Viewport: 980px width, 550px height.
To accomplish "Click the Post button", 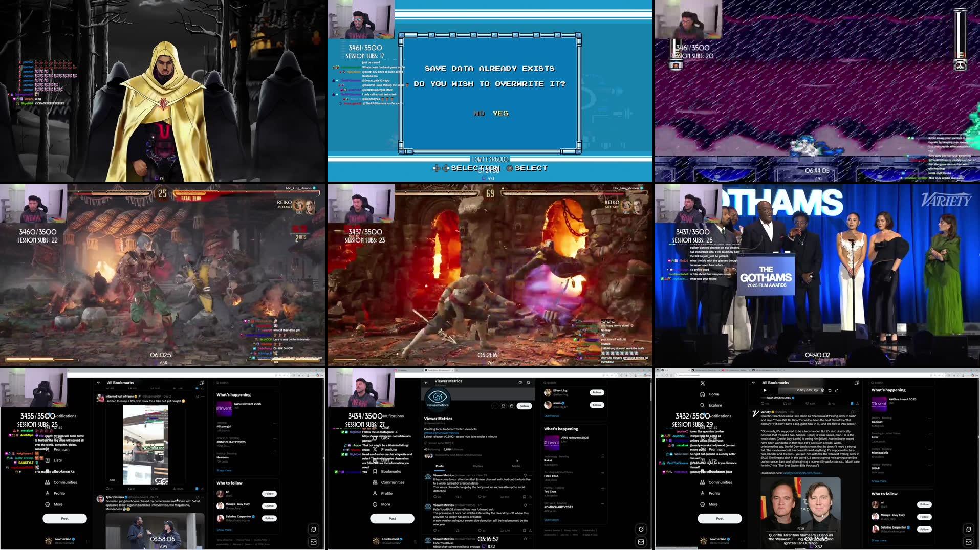I will point(720,519).
